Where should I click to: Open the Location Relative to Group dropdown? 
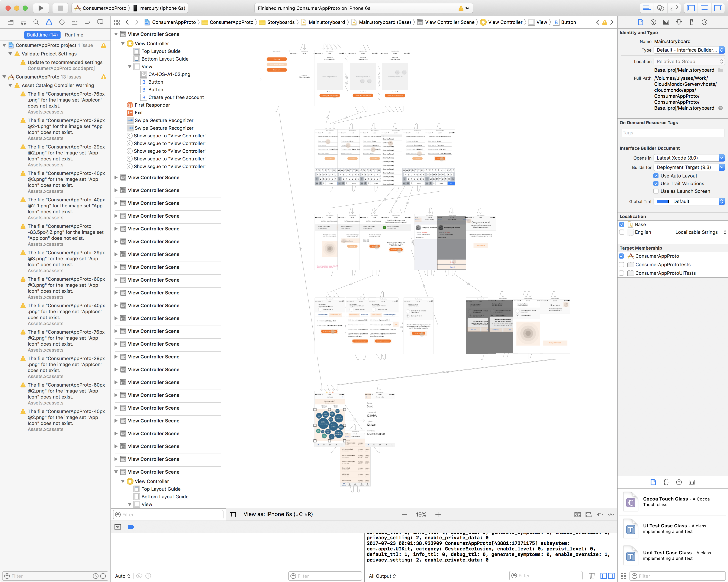click(x=689, y=61)
